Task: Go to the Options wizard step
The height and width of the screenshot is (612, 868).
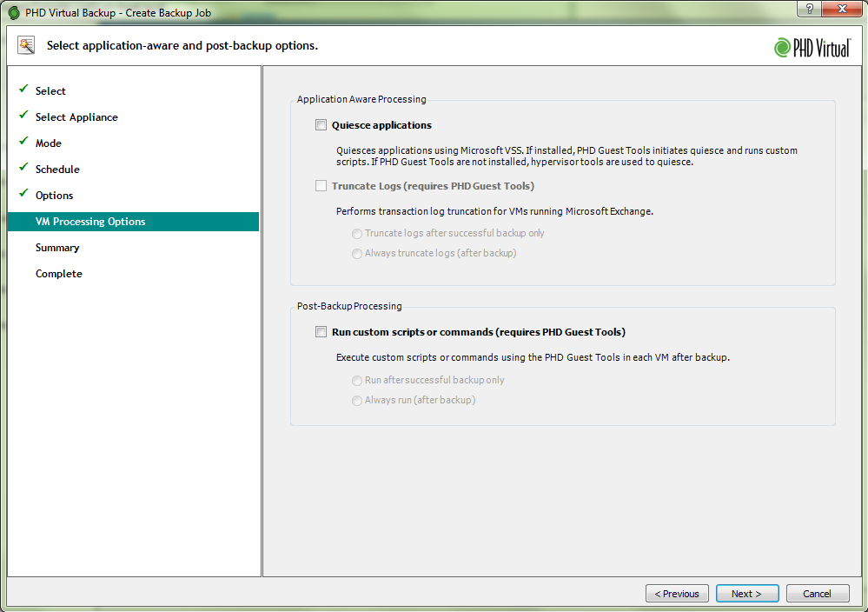Action: (54, 196)
